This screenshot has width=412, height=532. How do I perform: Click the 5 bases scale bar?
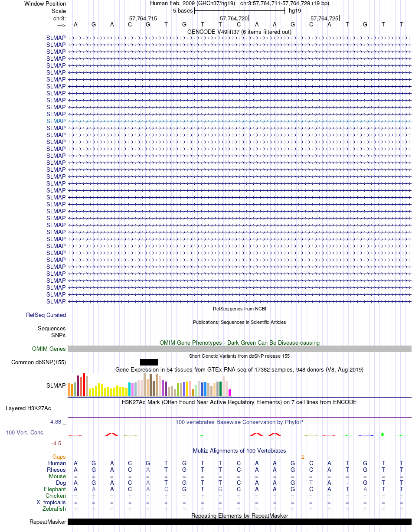tap(239, 11)
